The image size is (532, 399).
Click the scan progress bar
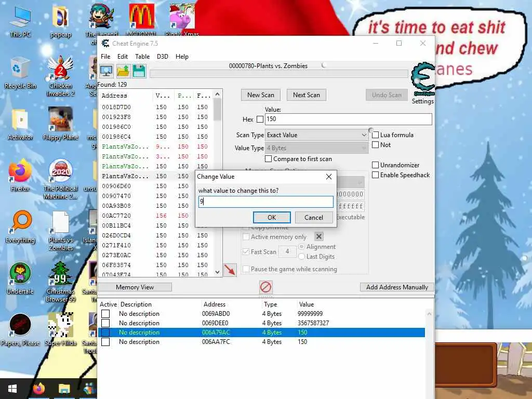(x=279, y=74)
